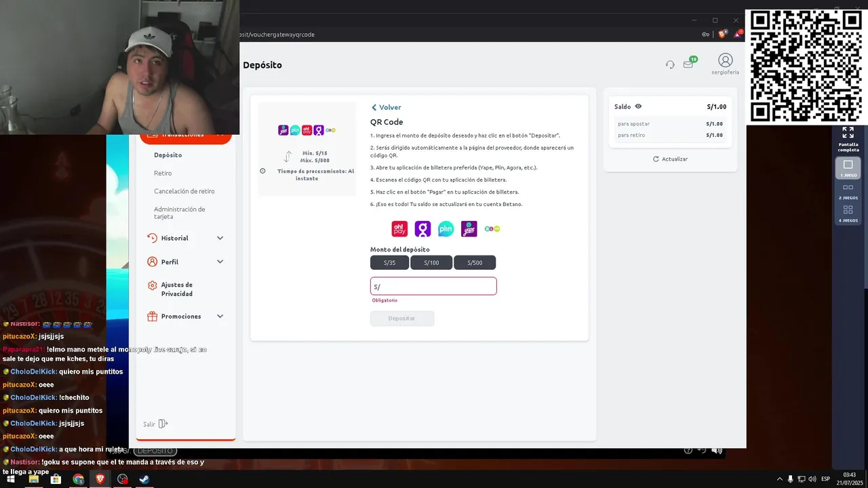The image size is (868, 488).
Task: Open Steam from taskbar
Action: [144, 479]
